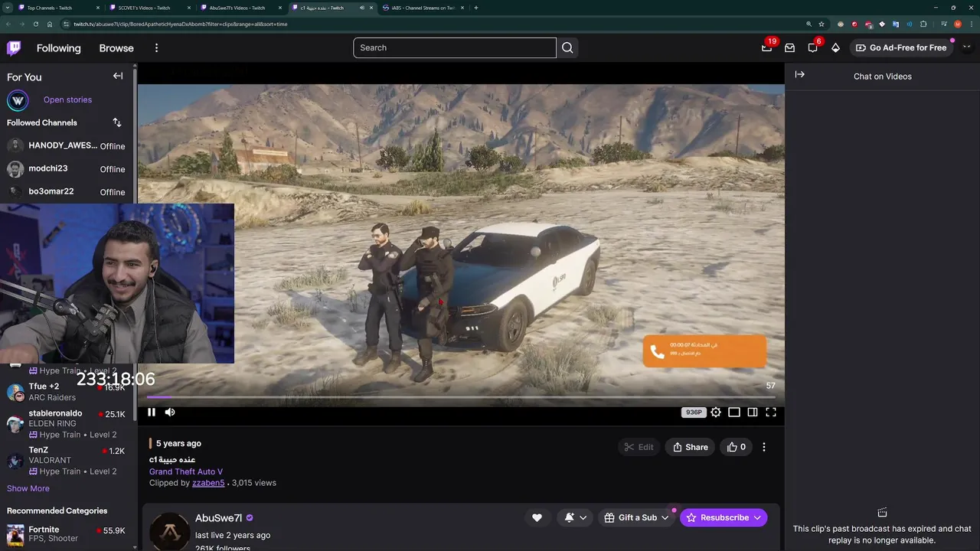Follow-heart button for AbuSwe7l

[537, 518]
